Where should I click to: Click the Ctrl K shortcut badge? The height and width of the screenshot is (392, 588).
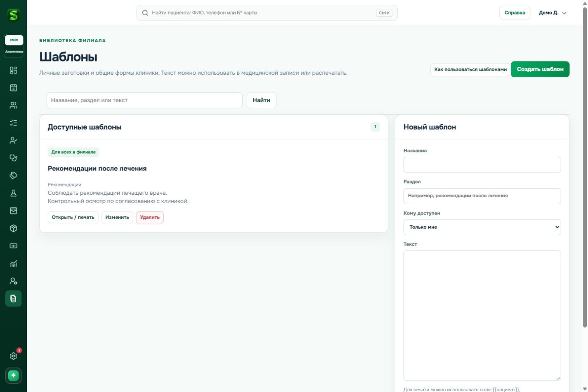coord(384,13)
